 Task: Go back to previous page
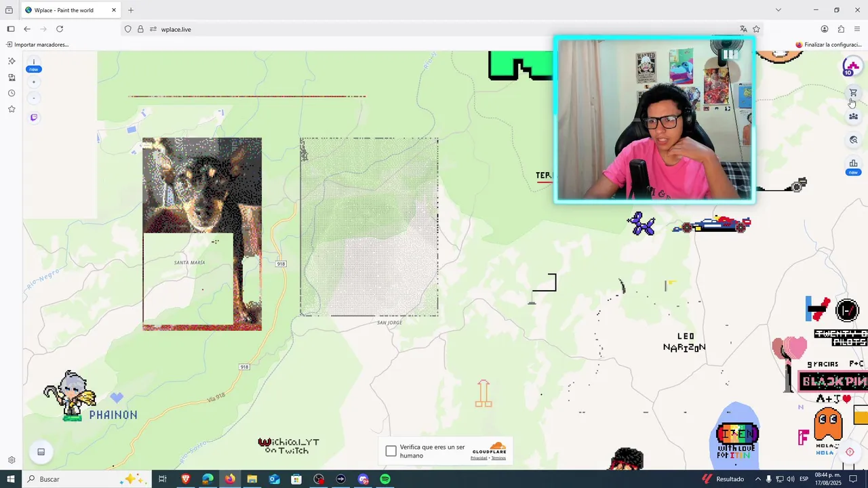click(27, 29)
